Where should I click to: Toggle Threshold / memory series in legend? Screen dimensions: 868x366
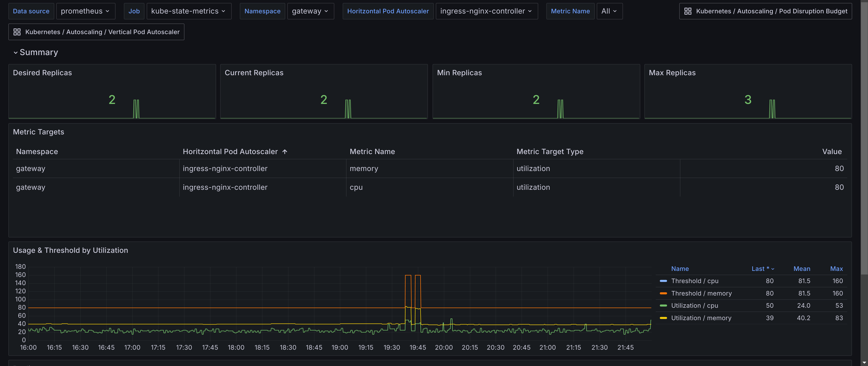[x=701, y=293]
